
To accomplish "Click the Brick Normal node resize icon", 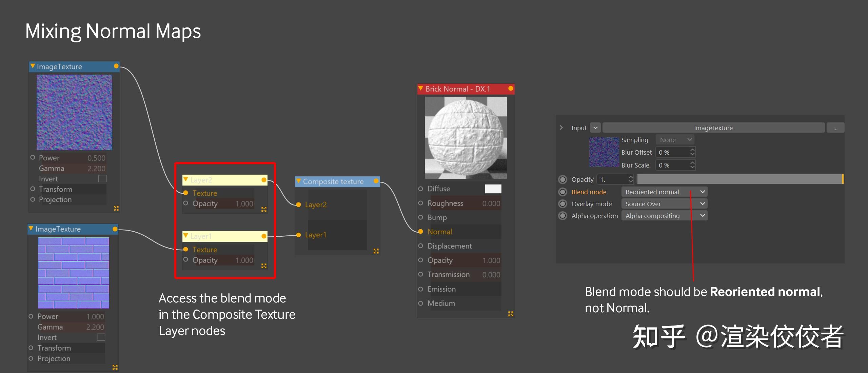I will coord(511,314).
